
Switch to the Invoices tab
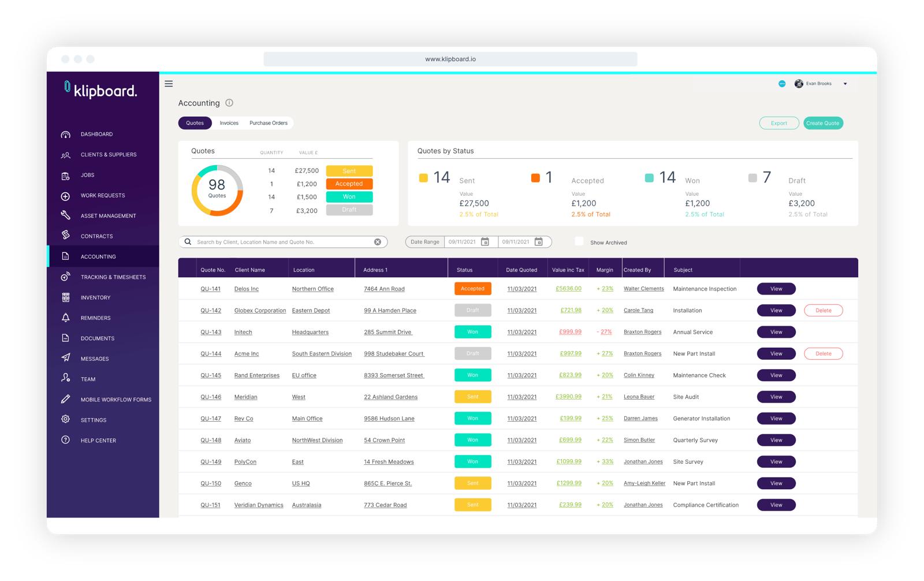click(x=229, y=123)
